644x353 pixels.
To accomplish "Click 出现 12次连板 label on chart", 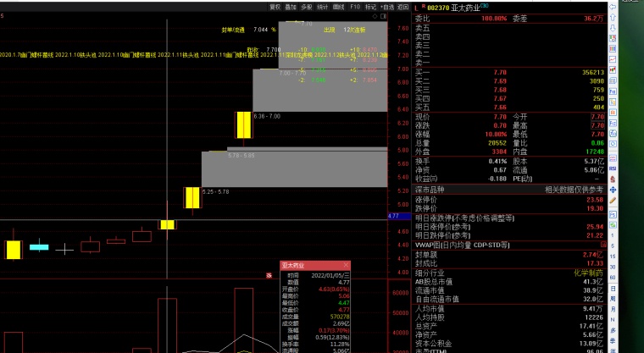I will point(345,30).
